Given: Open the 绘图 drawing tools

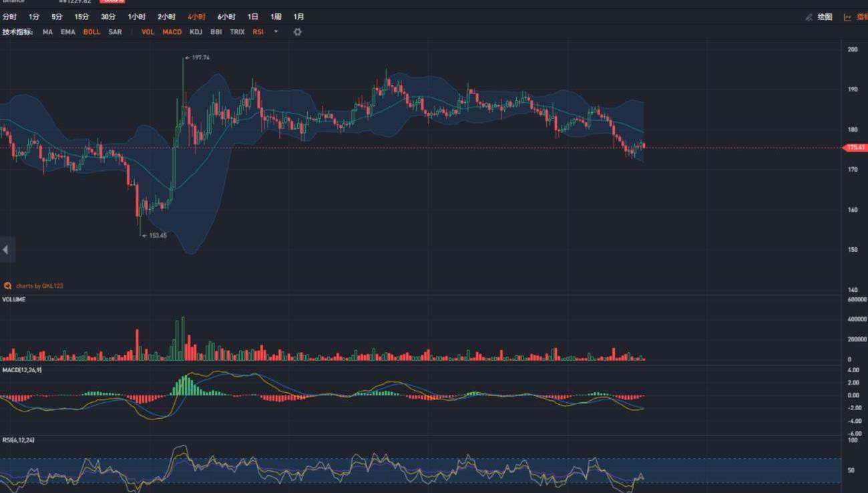Looking at the screenshot, I should (x=819, y=17).
